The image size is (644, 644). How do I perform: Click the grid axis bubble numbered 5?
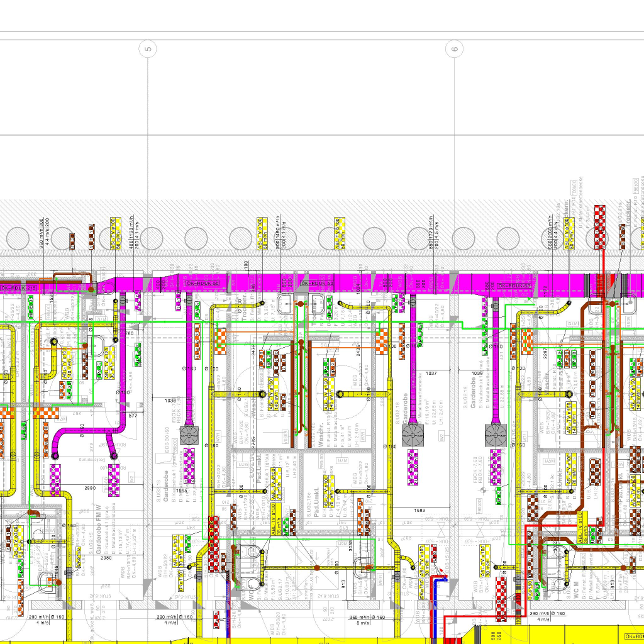(x=148, y=48)
